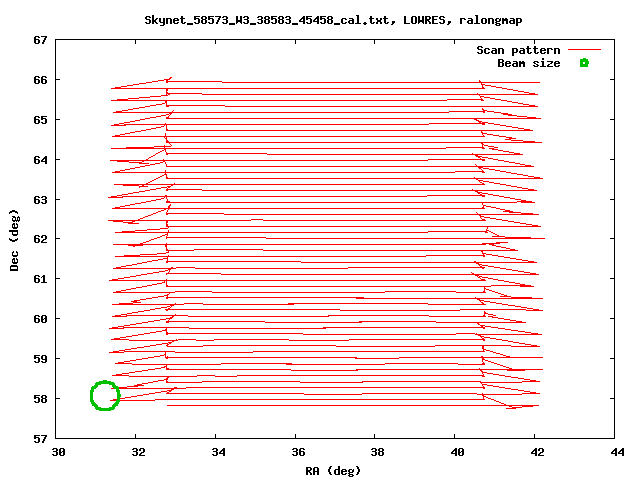Click the 'RA (deg)' x-axis label
The height and width of the screenshot is (480, 640).
pyautogui.click(x=333, y=471)
